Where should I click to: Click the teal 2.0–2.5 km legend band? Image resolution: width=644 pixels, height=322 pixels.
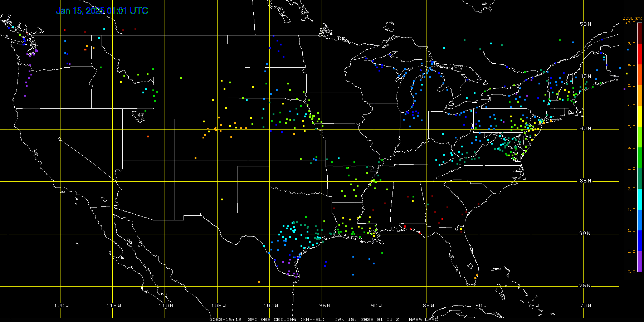pyautogui.click(x=640, y=179)
